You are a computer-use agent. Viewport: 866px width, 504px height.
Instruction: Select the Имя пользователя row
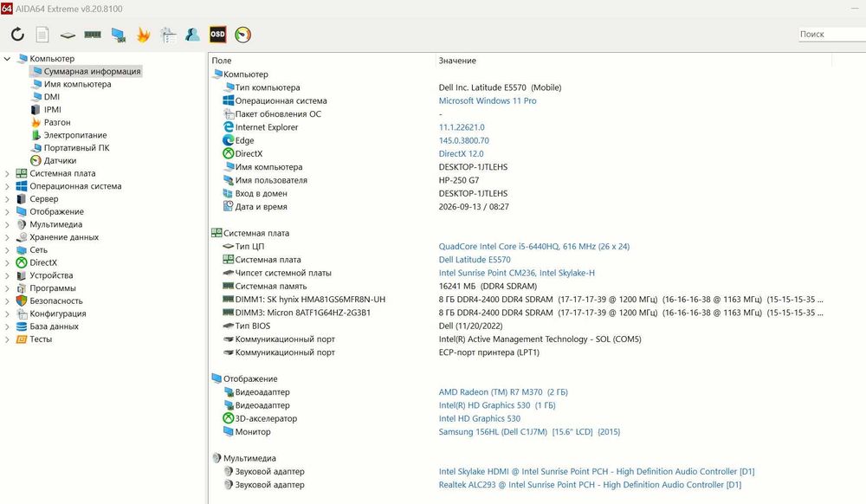point(519,180)
